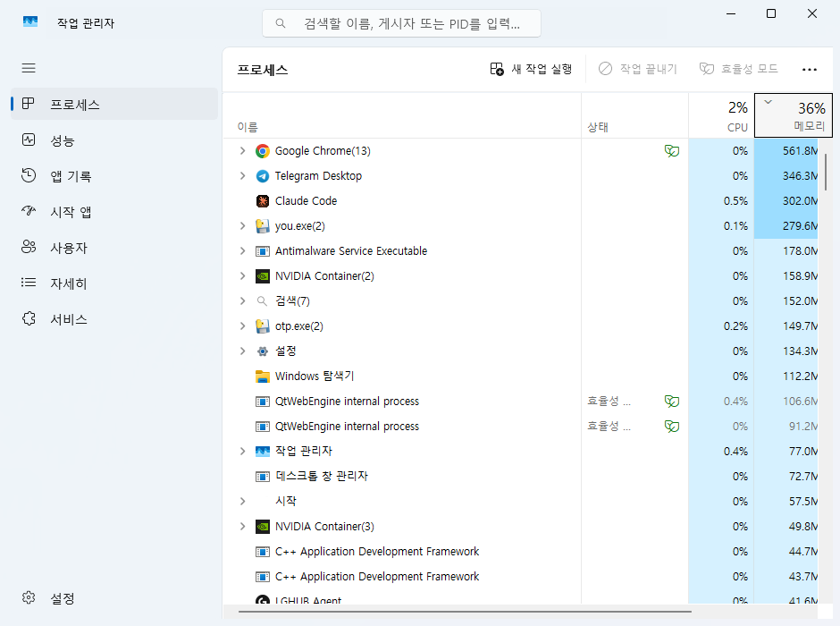Open the 서비스 page in sidebar

click(114, 319)
